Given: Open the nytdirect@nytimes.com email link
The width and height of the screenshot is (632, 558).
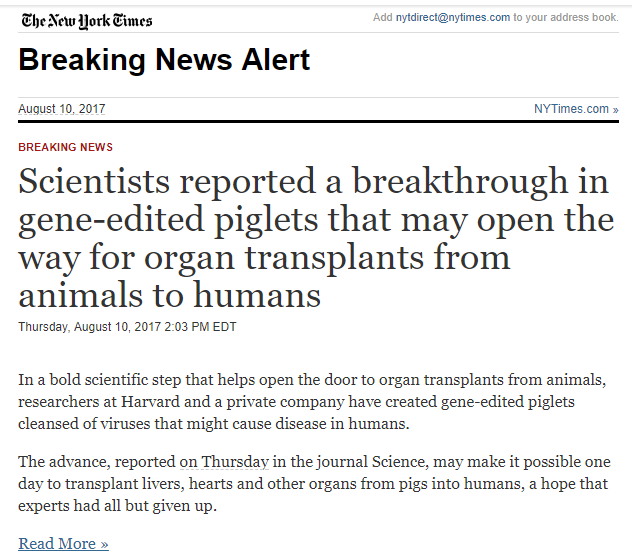Looking at the screenshot, I should (453, 17).
